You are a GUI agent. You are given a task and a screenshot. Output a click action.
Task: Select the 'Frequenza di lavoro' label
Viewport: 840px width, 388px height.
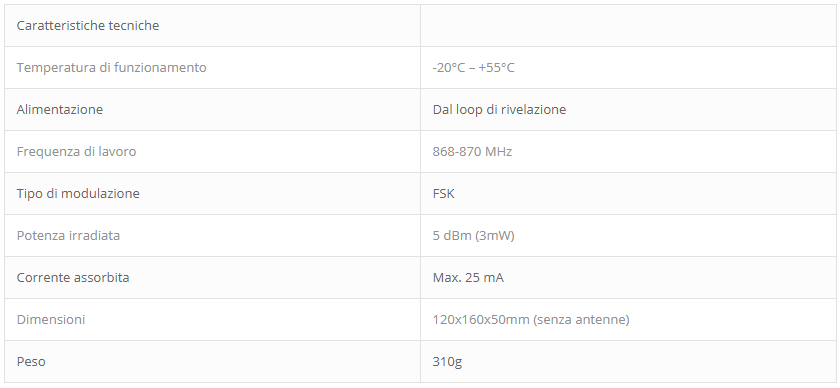(77, 151)
